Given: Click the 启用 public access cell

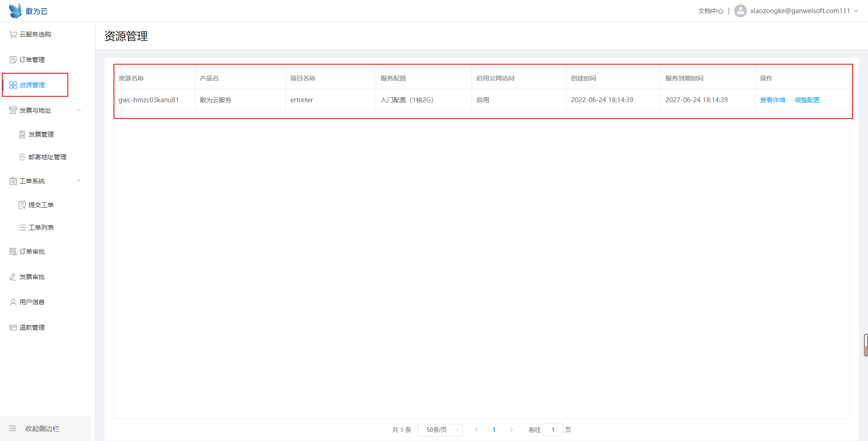Looking at the screenshot, I should (x=483, y=100).
